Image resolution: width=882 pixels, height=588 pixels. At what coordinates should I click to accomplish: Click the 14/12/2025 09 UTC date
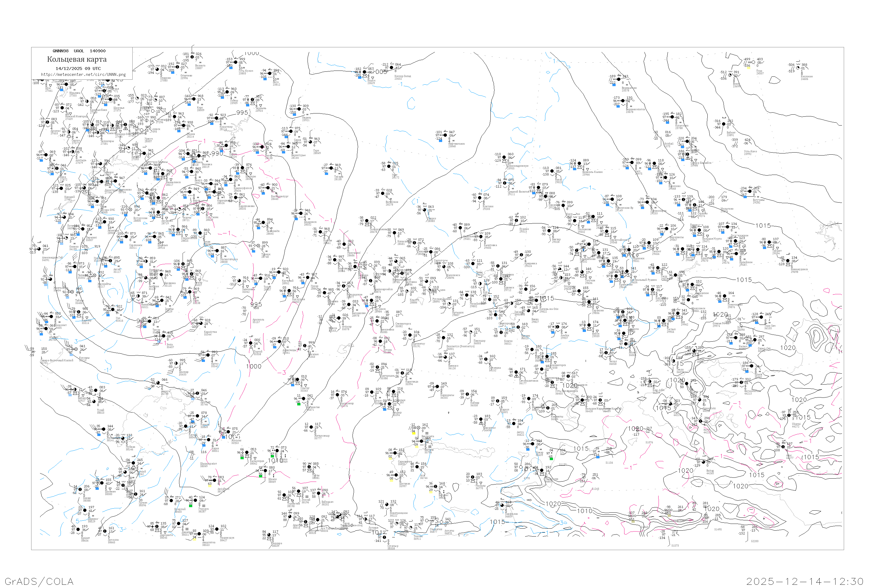pyautogui.click(x=78, y=69)
